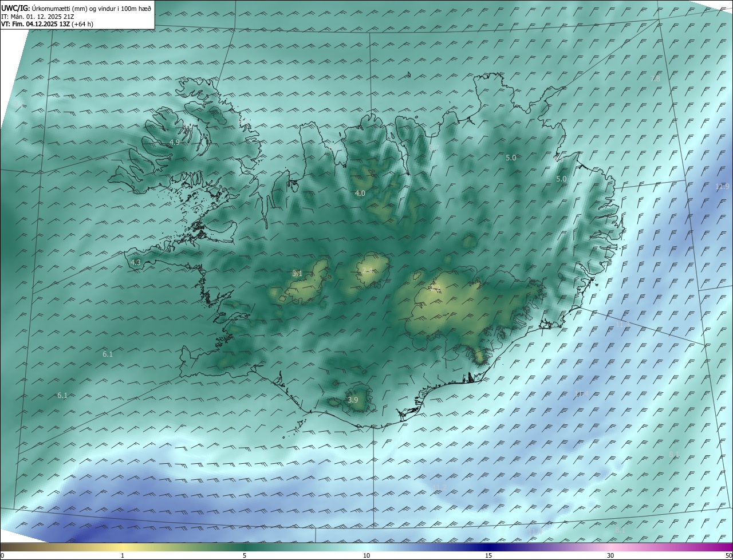Click the 7.8 value in the northeast sea
Viewport: 733px width, 560px height.
click(655, 78)
